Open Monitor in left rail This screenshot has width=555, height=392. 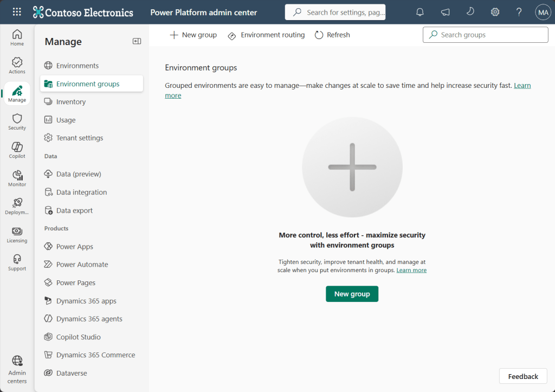tap(17, 178)
